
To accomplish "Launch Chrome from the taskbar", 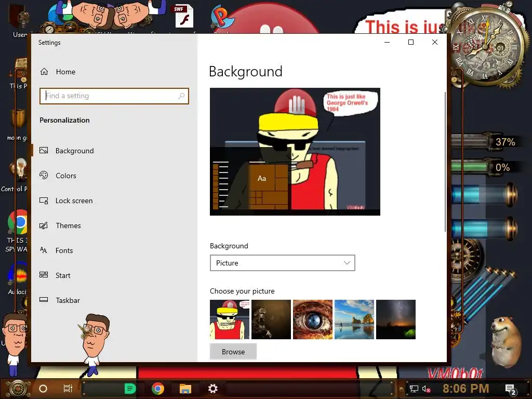I will pyautogui.click(x=158, y=389).
